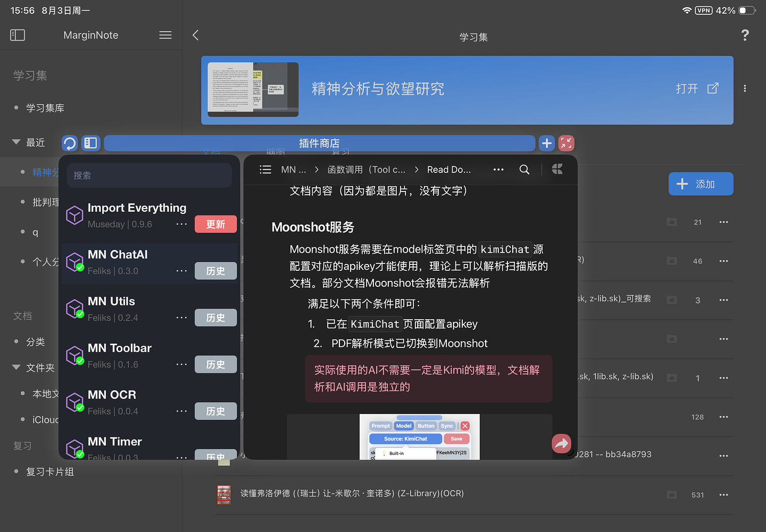The width and height of the screenshot is (766, 532).
Task: Click the Wi-Fi status icon
Action: (x=687, y=11)
